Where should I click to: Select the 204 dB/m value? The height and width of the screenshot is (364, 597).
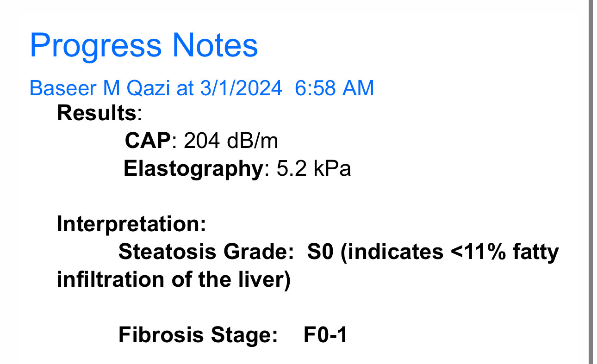pyautogui.click(x=231, y=141)
